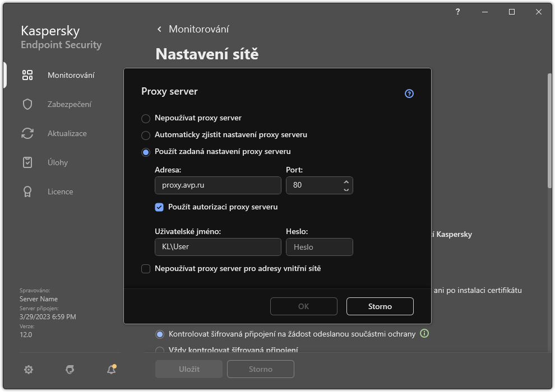Enable Nepoužívat proxy server pro adresy vnitřní sítě
This screenshot has height=392, width=555.
coord(146,268)
